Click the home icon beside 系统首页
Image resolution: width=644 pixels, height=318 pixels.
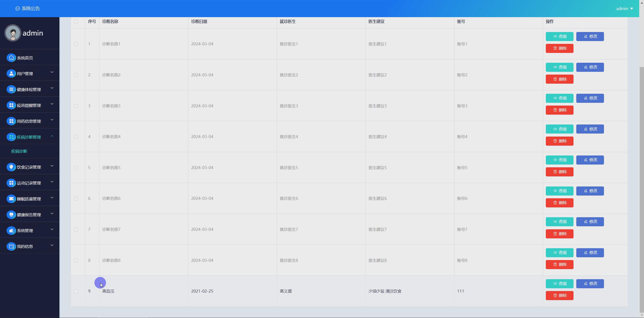tap(11, 58)
